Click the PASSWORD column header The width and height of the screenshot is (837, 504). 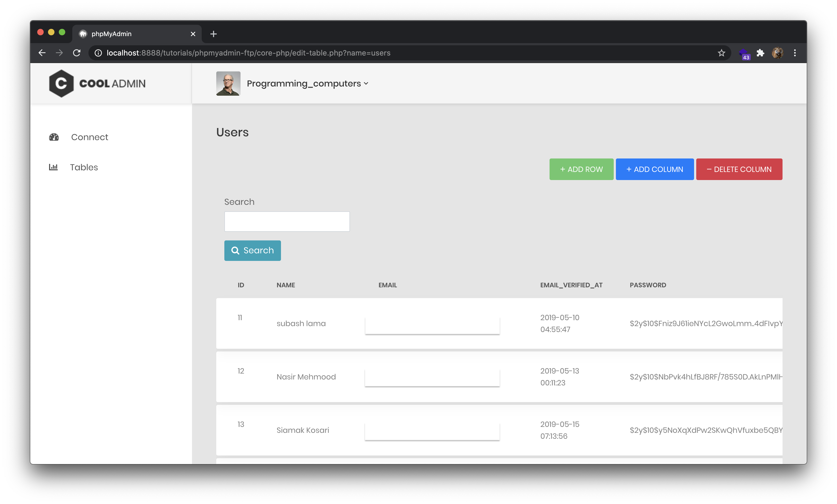click(648, 285)
